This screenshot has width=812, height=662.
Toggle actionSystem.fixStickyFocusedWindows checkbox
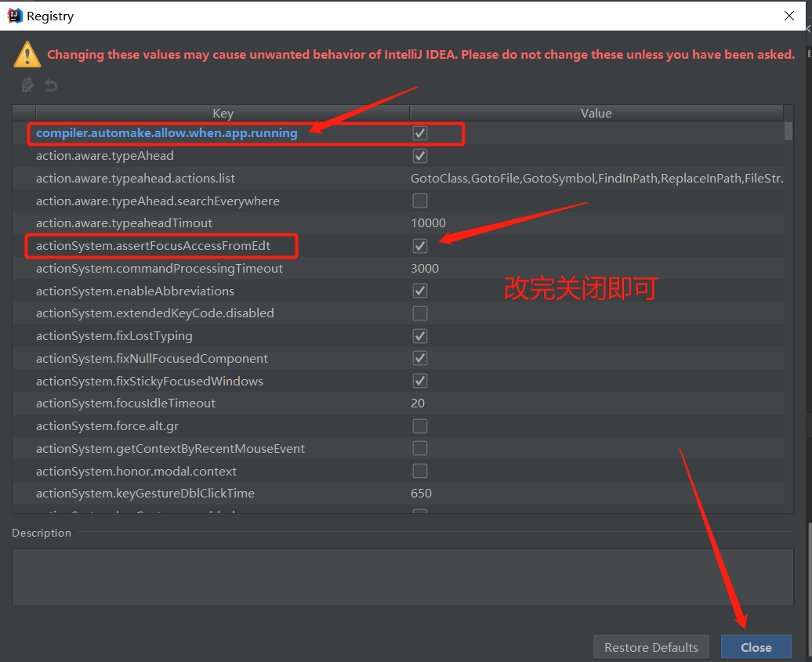pos(420,381)
